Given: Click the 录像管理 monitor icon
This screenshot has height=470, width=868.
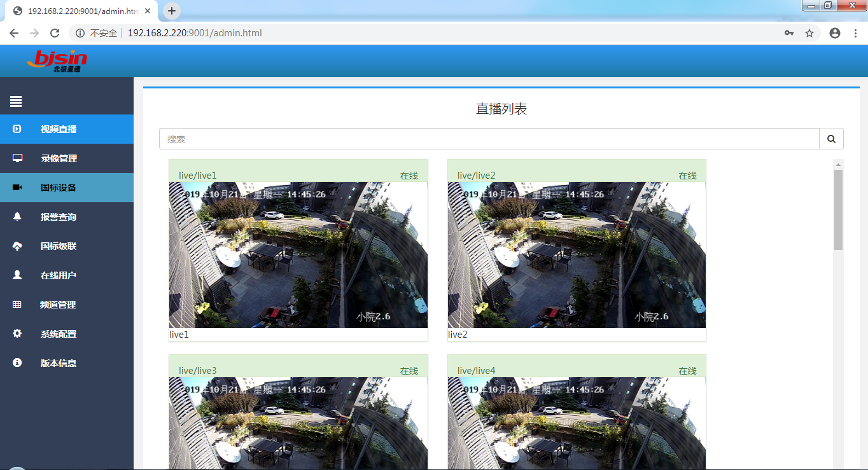Looking at the screenshot, I should tap(17, 158).
